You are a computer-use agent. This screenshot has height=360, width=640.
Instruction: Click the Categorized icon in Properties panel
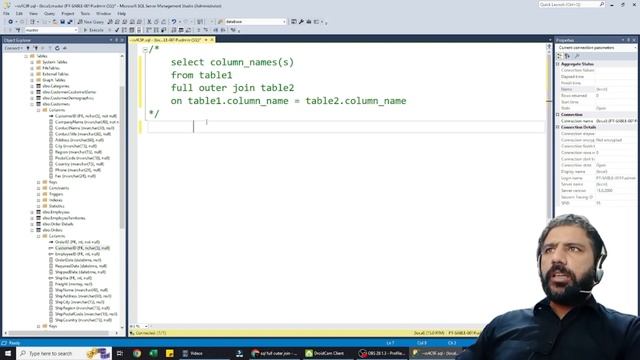[x=560, y=56]
